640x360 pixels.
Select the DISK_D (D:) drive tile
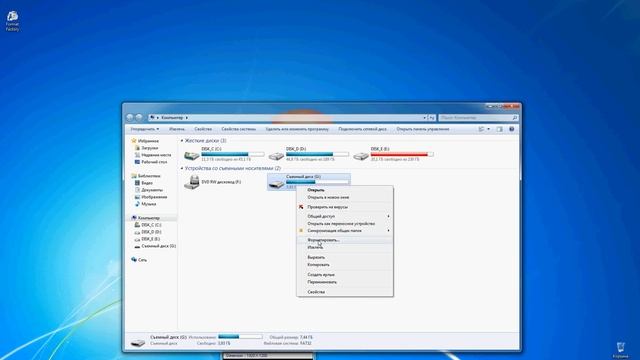[309, 154]
